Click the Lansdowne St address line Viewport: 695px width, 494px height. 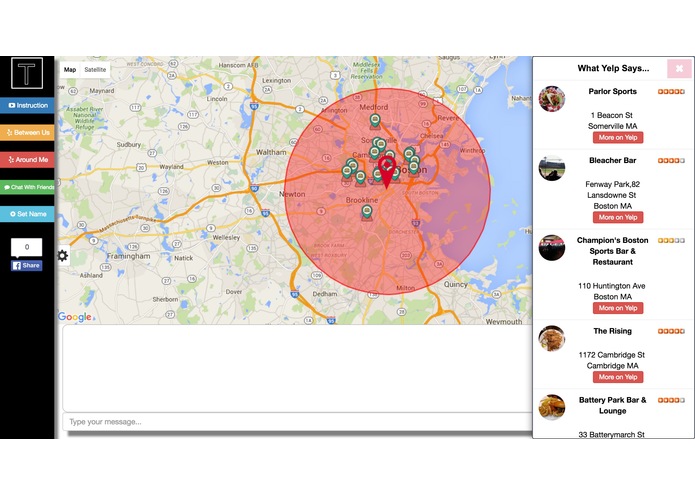[612, 195]
